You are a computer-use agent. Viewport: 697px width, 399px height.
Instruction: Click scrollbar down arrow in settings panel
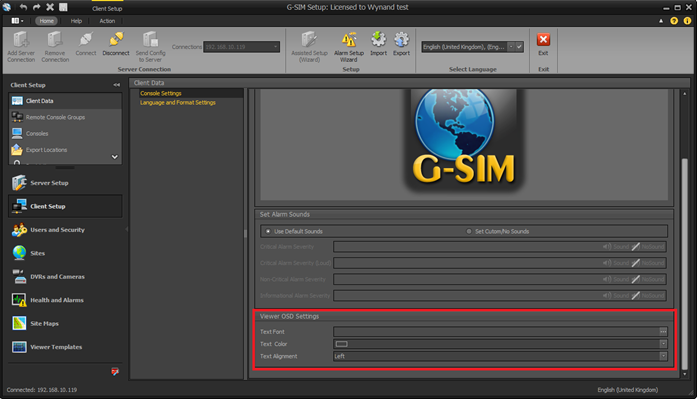tap(685, 375)
